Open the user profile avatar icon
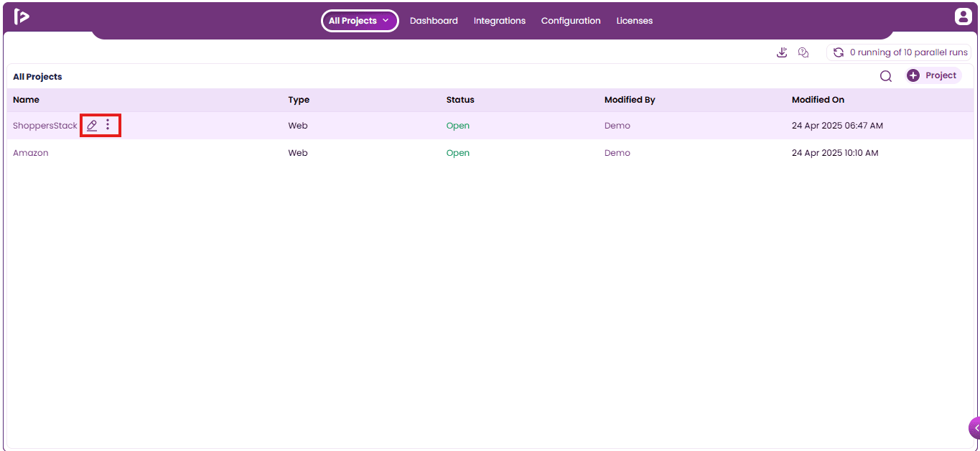 point(962,17)
